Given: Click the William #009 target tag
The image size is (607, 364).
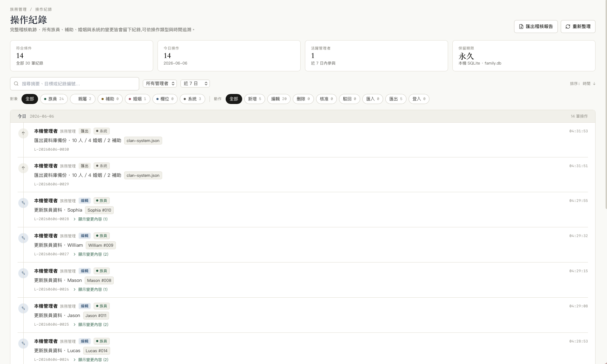Looking at the screenshot, I should (101, 245).
